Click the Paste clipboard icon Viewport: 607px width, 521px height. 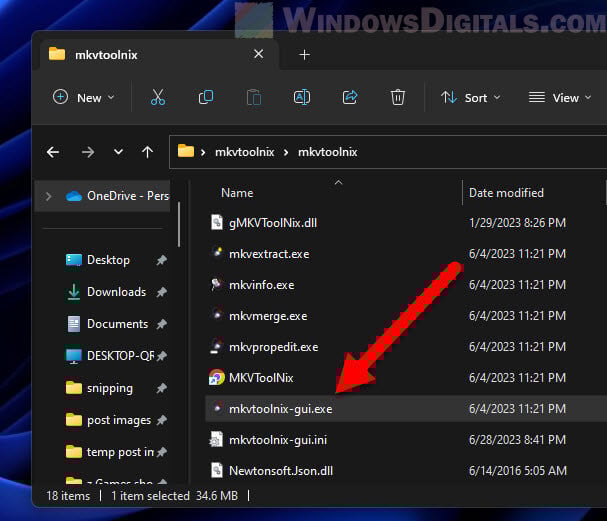[254, 97]
